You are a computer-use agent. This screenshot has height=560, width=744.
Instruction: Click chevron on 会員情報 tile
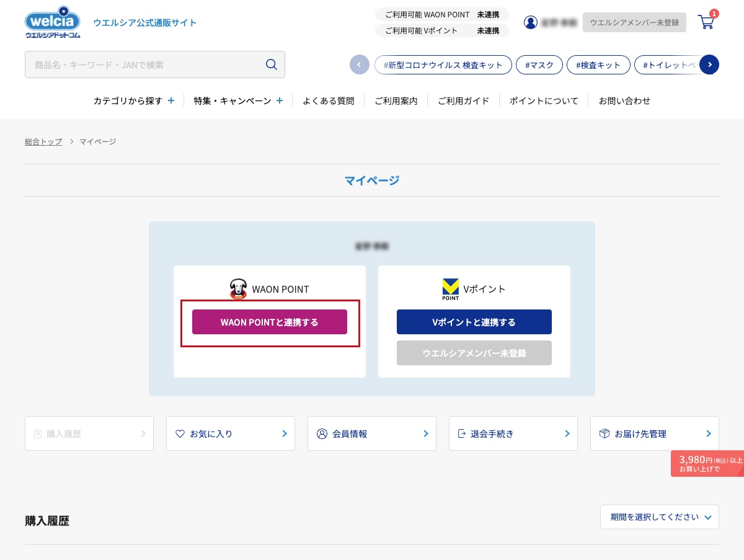click(426, 433)
